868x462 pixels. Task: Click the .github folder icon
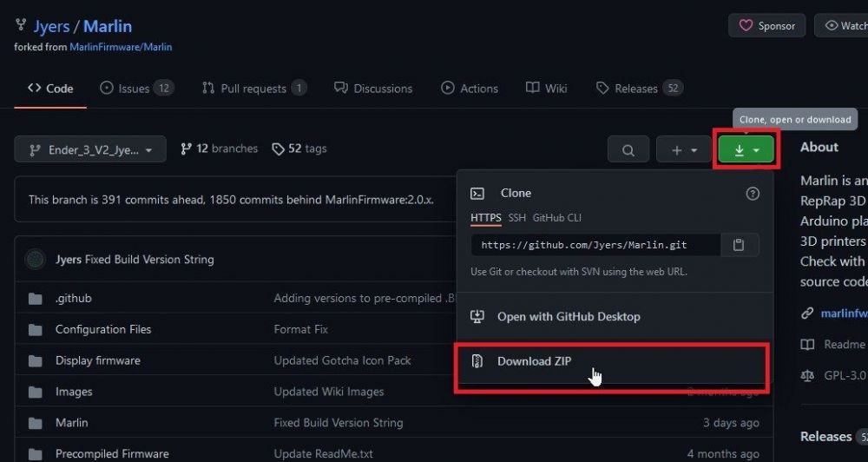(36, 299)
